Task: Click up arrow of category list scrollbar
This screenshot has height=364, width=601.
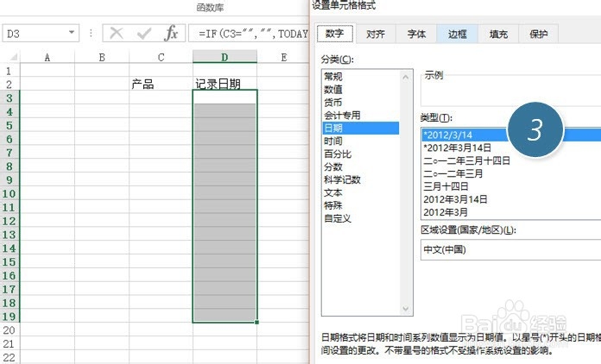Action: click(x=406, y=78)
